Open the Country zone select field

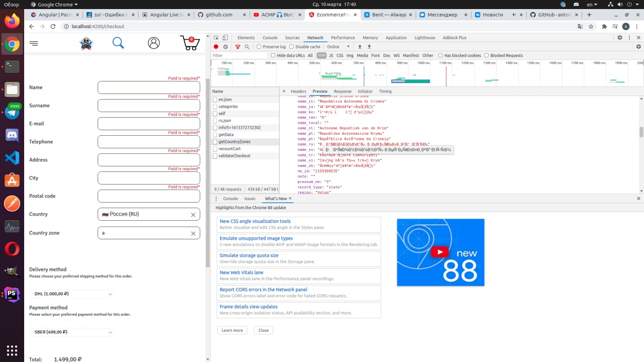pyautogui.click(x=149, y=233)
